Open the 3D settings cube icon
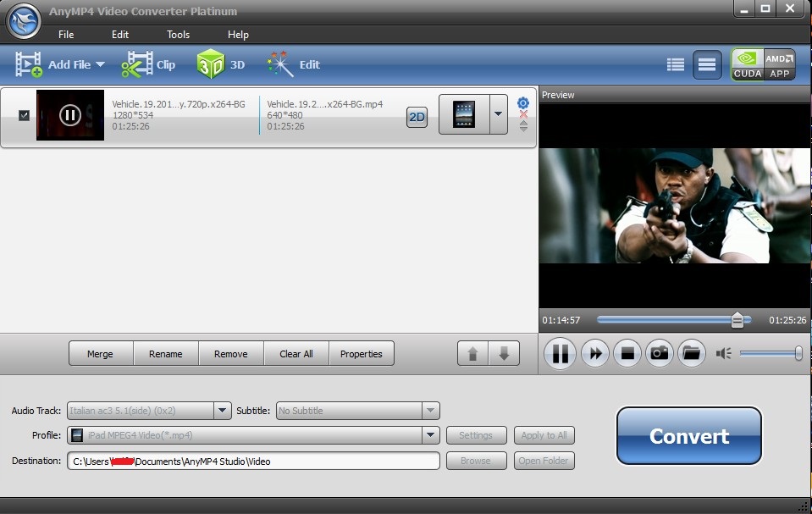 pos(210,64)
